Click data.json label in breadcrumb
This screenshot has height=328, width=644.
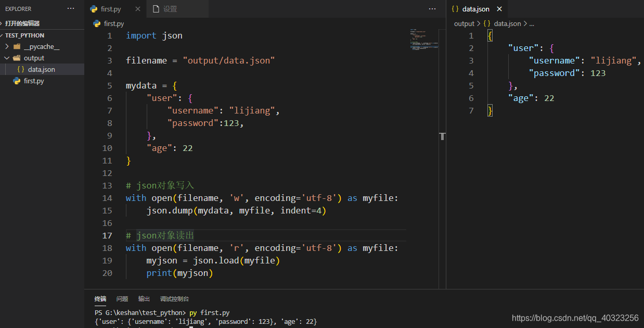point(507,23)
